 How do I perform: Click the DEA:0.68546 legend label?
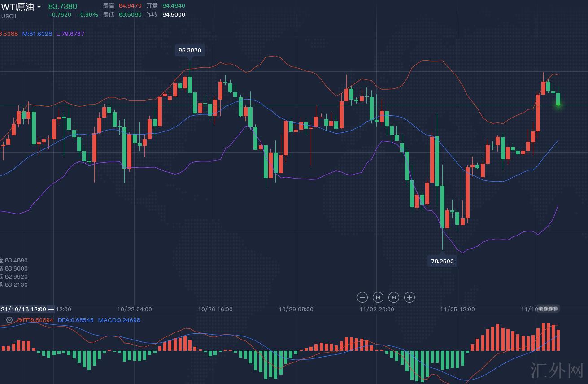click(75, 320)
